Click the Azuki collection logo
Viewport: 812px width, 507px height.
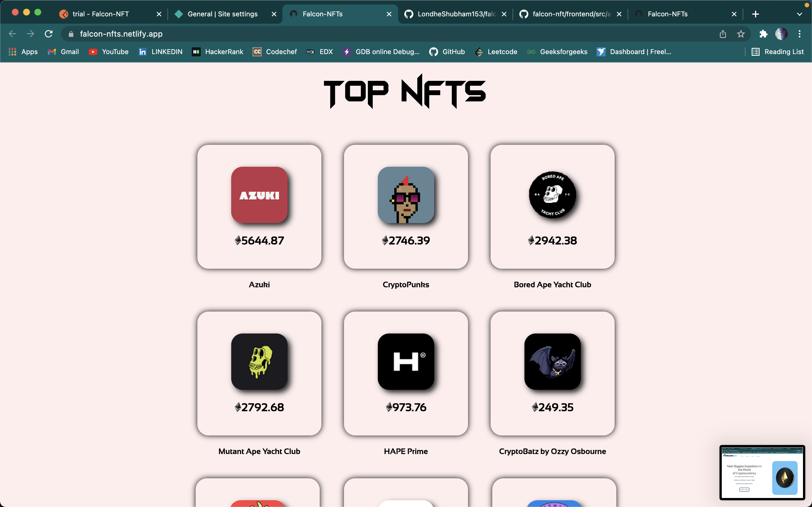259,195
